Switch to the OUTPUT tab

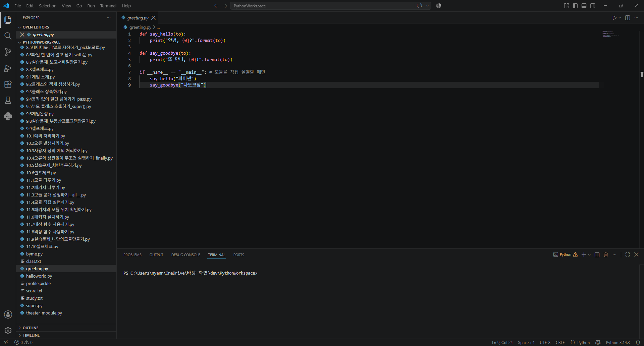point(156,255)
